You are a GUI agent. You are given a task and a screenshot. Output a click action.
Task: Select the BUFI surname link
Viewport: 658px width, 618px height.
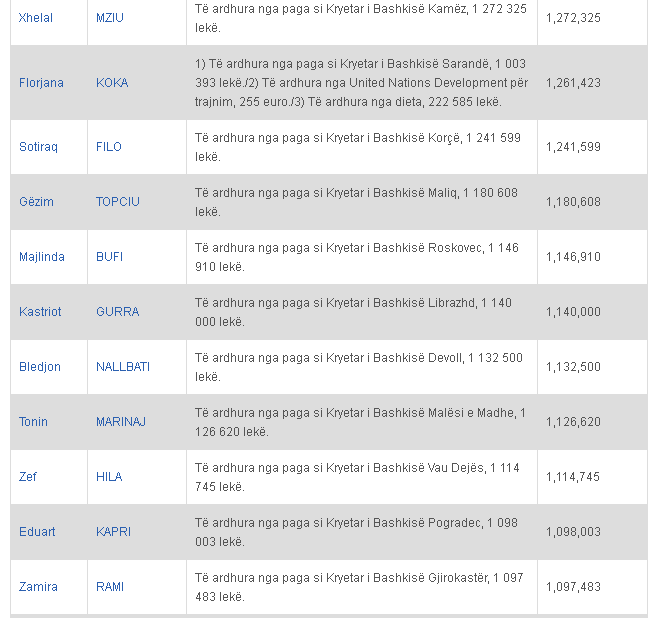click(x=109, y=257)
